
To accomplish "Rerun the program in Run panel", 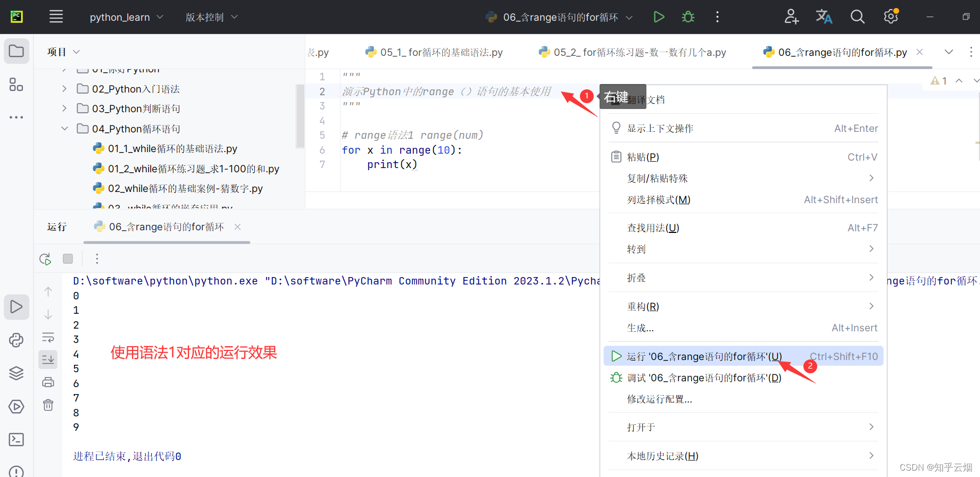I will pyautogui.click(x=45, y=259).
